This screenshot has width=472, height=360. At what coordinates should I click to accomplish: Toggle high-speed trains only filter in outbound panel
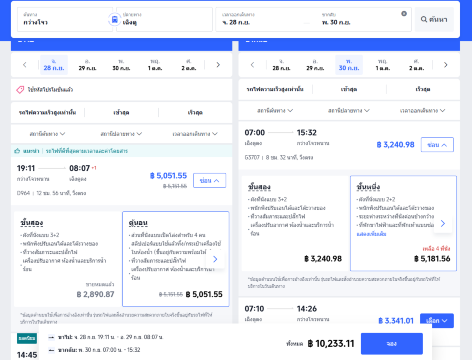point(48,112)
